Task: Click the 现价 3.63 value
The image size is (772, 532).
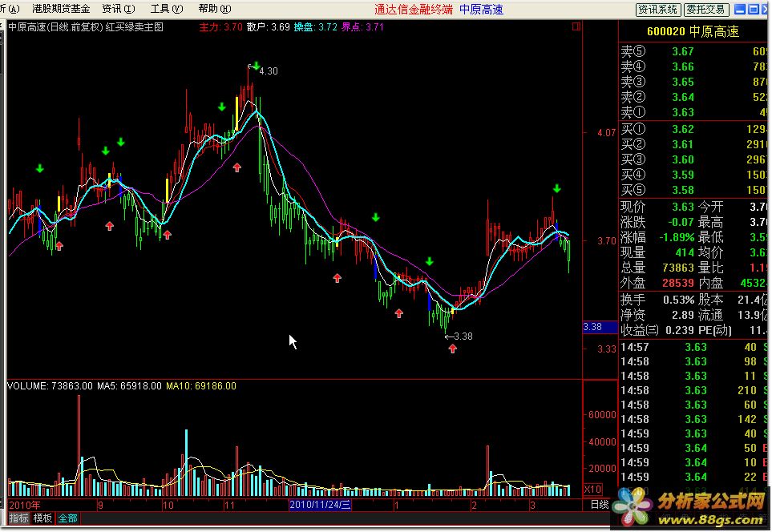Action: 683,207
